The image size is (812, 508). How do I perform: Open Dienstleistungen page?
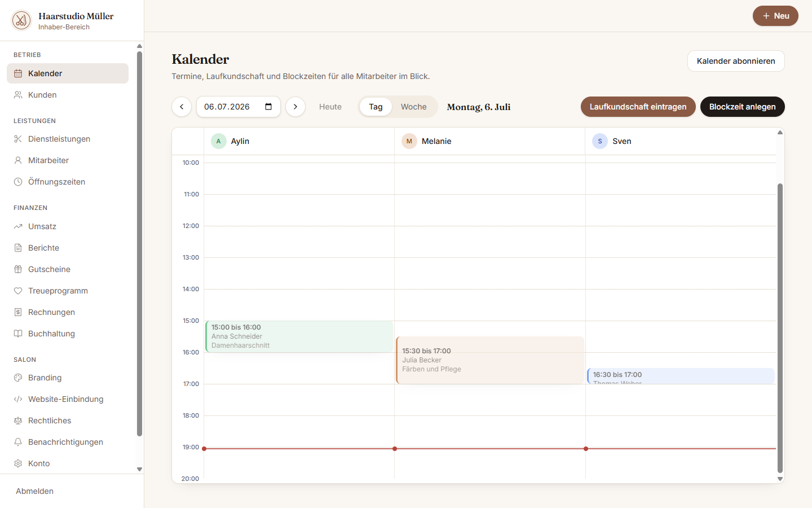click(68, 139)
